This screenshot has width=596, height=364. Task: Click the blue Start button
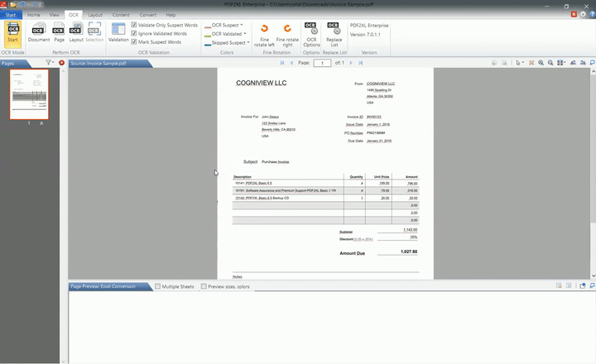[10, 15]
